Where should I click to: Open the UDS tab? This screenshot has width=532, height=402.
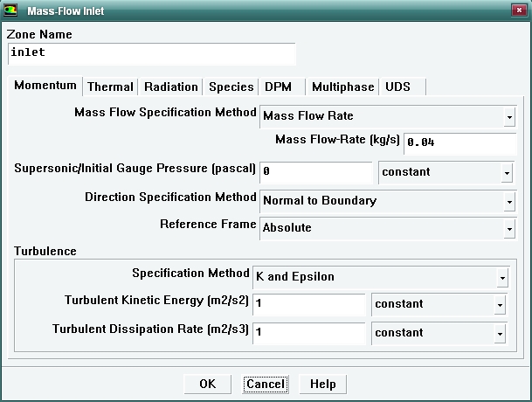pos(397,87)
